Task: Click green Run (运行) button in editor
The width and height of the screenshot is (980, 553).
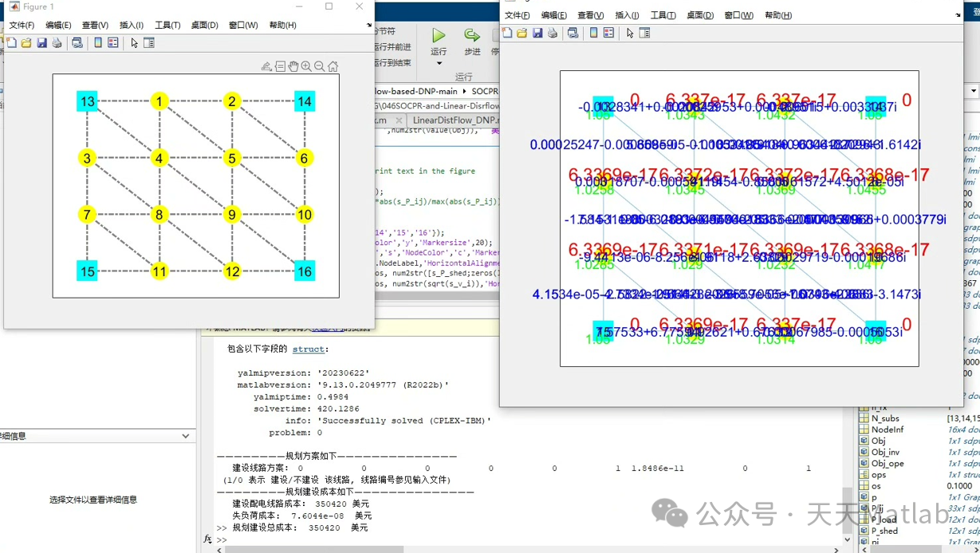Action: tap(439, 35)
